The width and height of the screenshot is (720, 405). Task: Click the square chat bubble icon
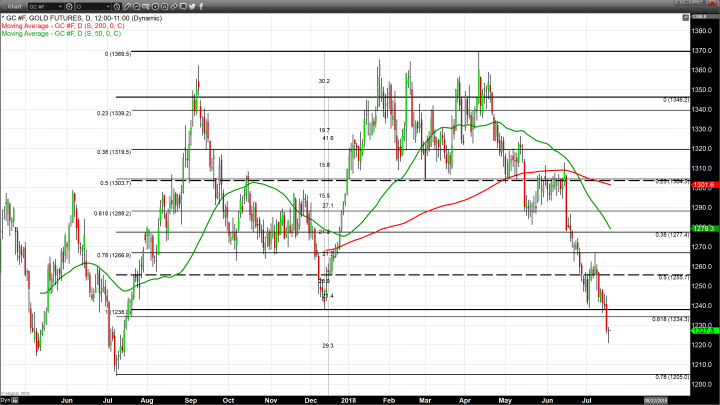point(183,6)
